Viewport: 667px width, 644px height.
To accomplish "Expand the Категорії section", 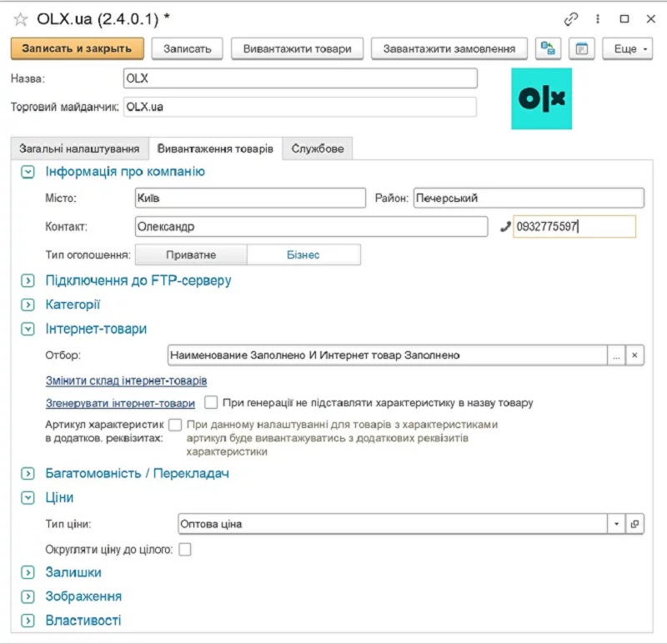I will pyautogui.click(x=28, y=304).
